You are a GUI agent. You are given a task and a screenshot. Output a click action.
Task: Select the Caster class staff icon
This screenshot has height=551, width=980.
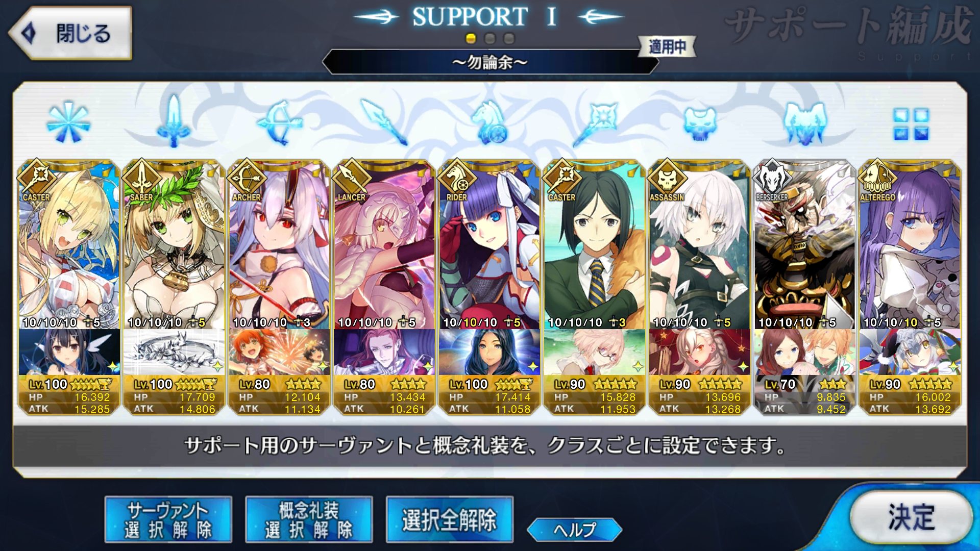(x=595, y=122)
